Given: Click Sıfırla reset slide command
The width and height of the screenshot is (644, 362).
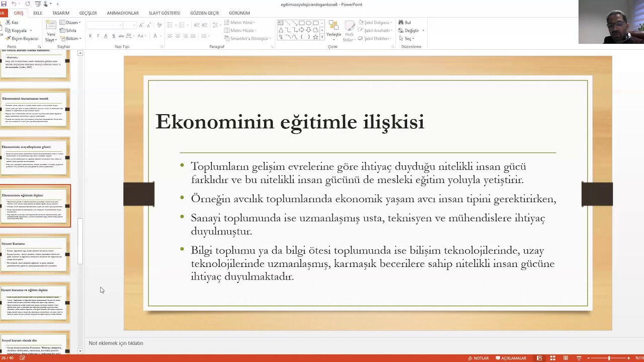Looking at the screenshot, I should [68, 31].
